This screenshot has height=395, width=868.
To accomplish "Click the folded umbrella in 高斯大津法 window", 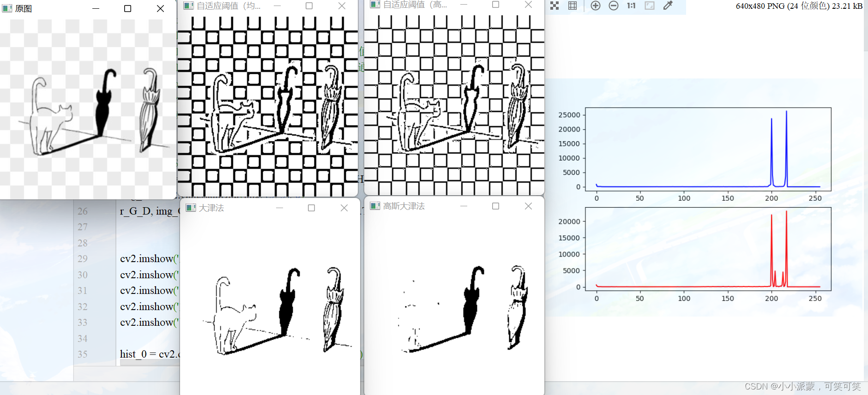I will tap(517, 307).
